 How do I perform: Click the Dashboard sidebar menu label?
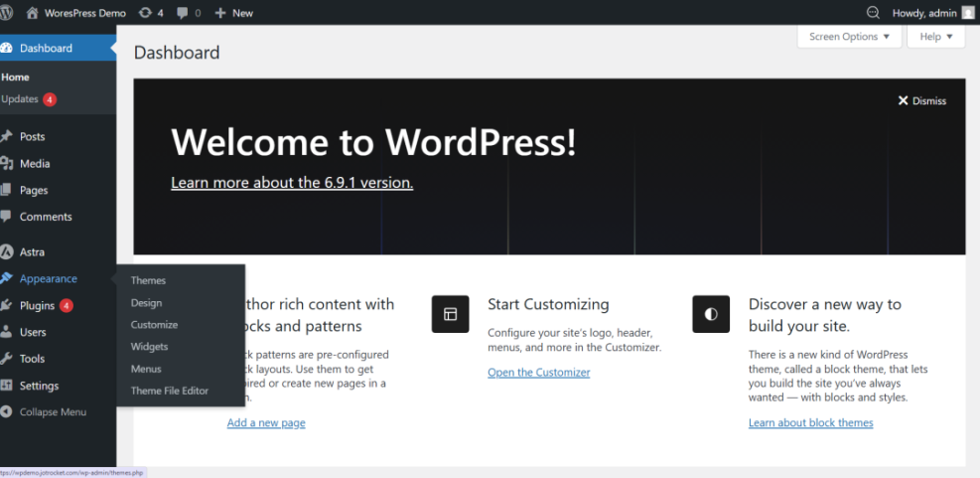[46, 48]
